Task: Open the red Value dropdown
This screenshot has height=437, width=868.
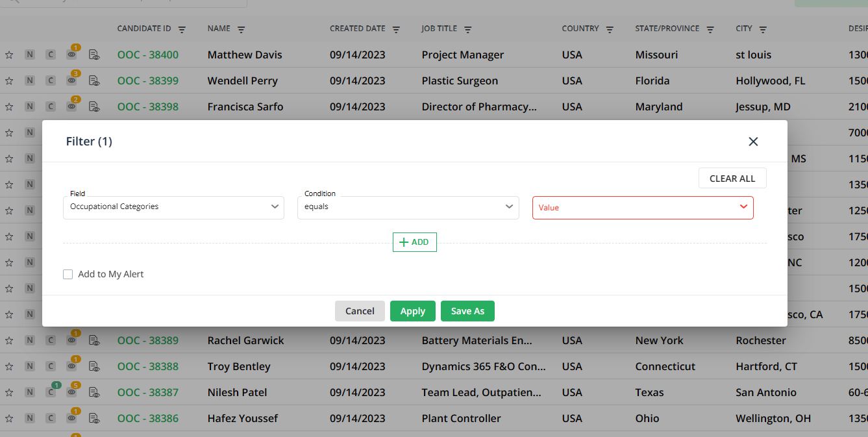Action: pos(643,208)
